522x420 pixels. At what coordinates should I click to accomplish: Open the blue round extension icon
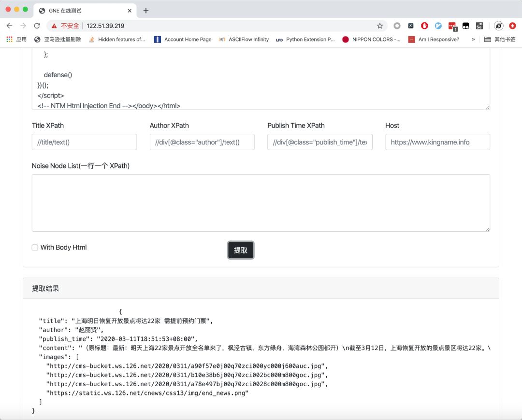(x=438, y=26)
